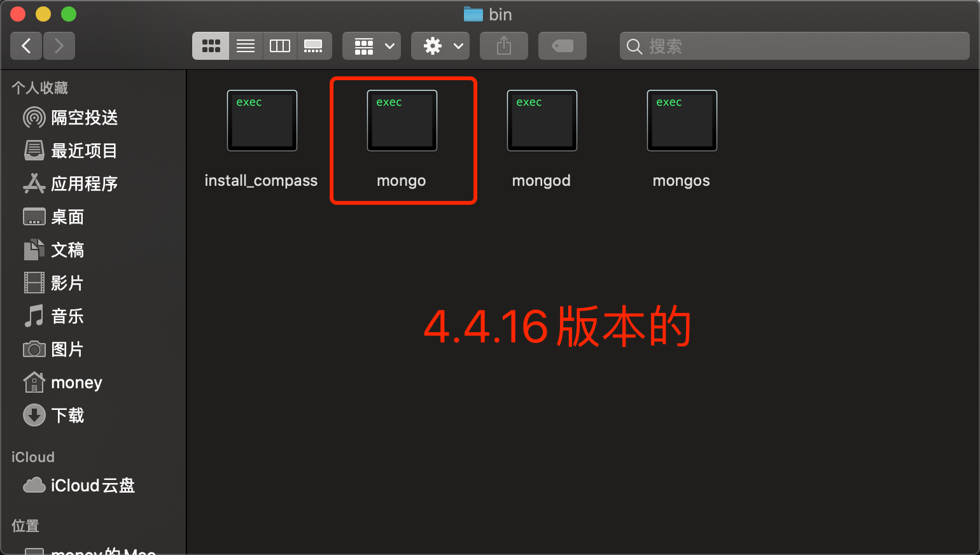Viewport: 980px width, 555px height.
Task: Click the mongo file name label
Action: tap(402, 181)
